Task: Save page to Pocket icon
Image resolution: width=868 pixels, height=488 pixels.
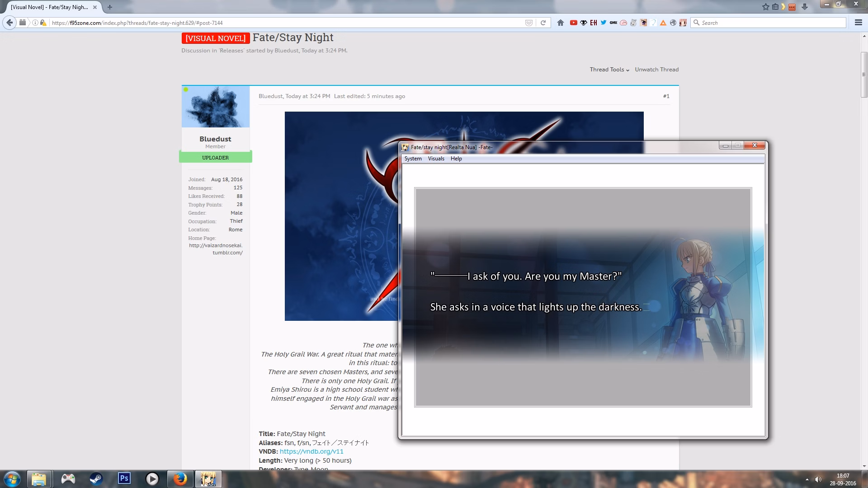Action: pyautogui.click(x=528, y=23)
